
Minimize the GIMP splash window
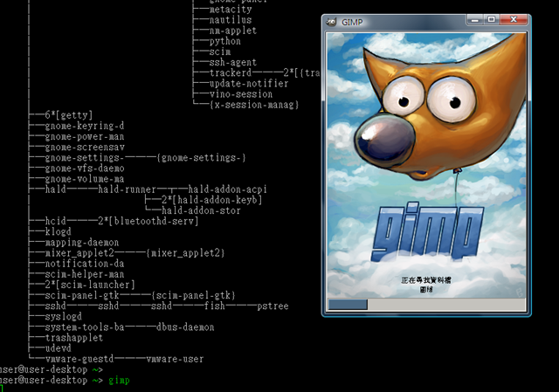[475, 20]
